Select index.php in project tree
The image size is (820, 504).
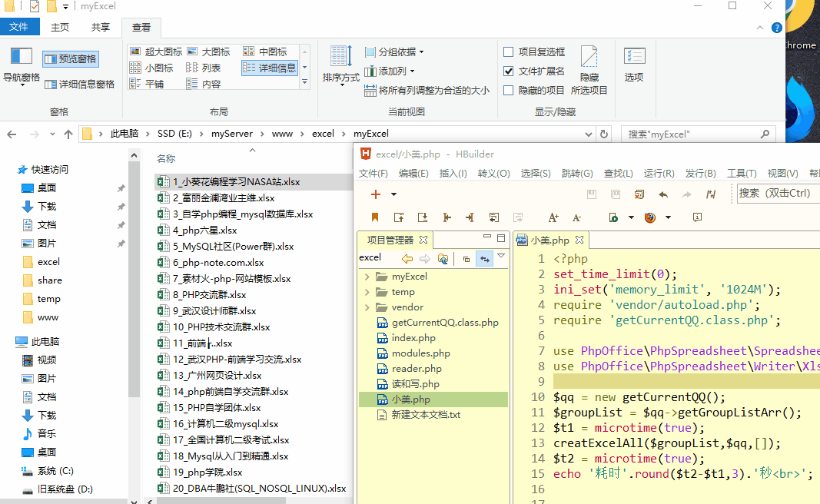point(413,338)
